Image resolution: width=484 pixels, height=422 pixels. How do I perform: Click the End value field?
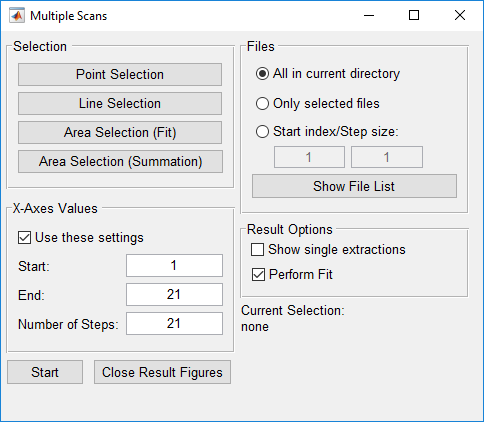pos(174,295)
